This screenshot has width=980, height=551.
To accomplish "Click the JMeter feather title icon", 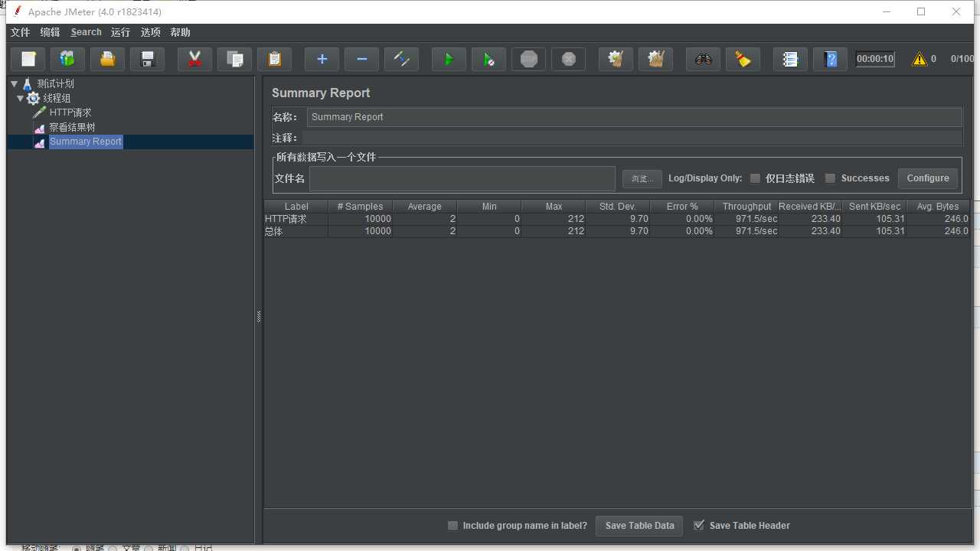I will 17,11.
